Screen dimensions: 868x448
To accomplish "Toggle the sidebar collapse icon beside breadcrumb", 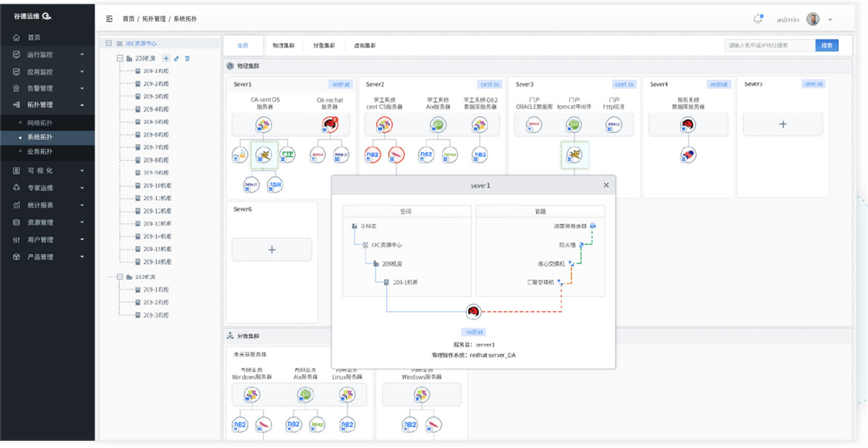I will pos(109,19).
